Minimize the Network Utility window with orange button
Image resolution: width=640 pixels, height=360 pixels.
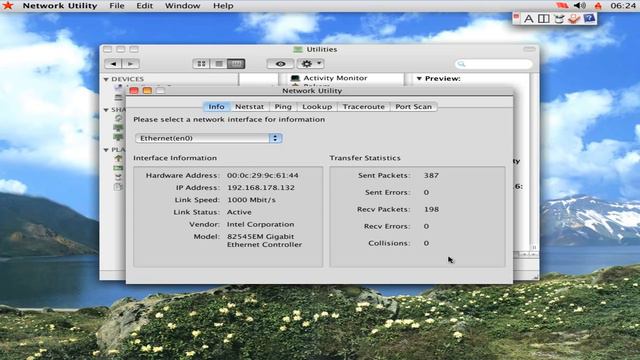click(147, 91)
